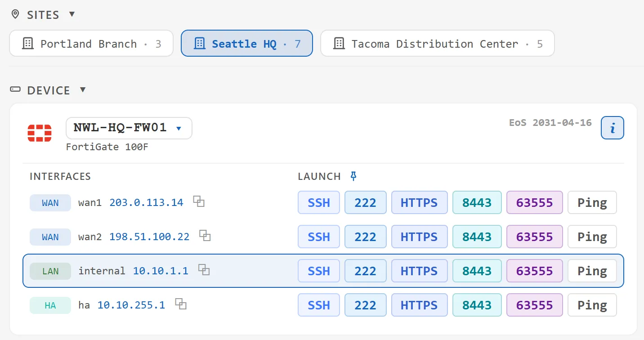
Task: Pin the Launch actions with the pushpin icon
Action: click(x=353, y=176)
